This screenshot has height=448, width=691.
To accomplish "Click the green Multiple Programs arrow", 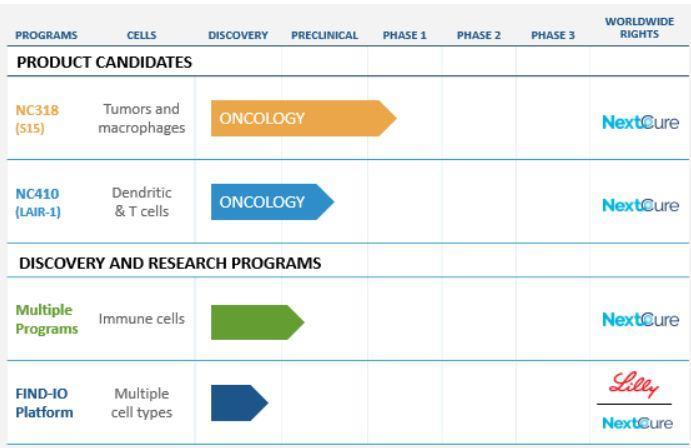I will click(x=257, y=322).
